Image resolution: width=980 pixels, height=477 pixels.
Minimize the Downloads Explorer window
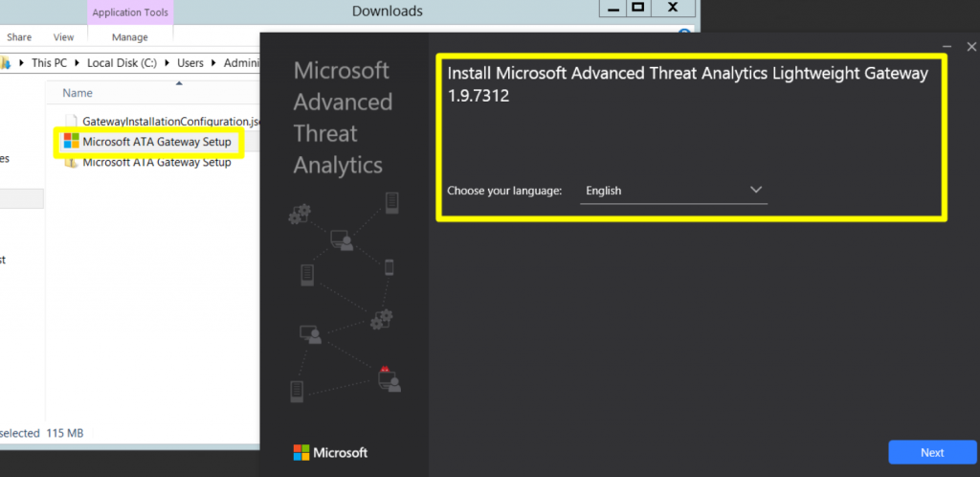(614, 8)
